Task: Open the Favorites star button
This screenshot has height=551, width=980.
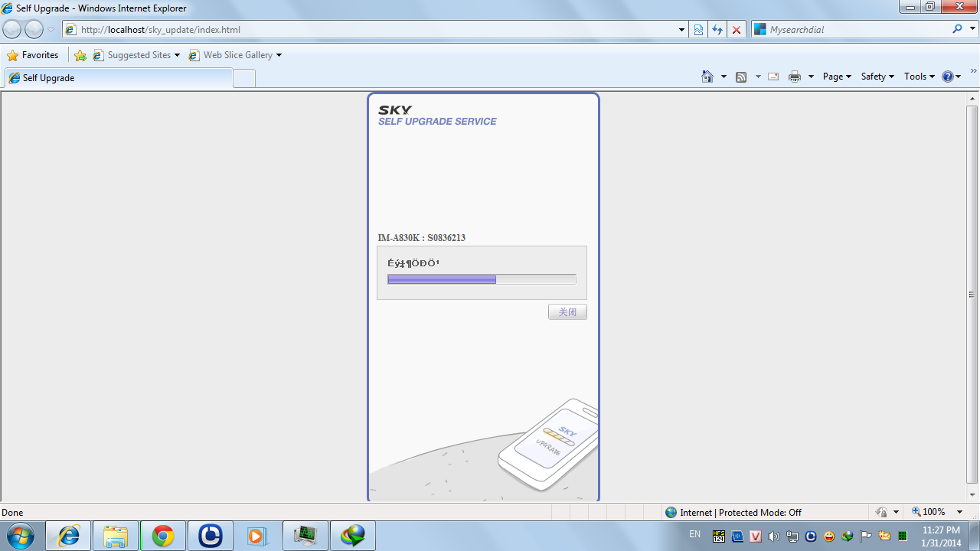Action: (33, 55)
